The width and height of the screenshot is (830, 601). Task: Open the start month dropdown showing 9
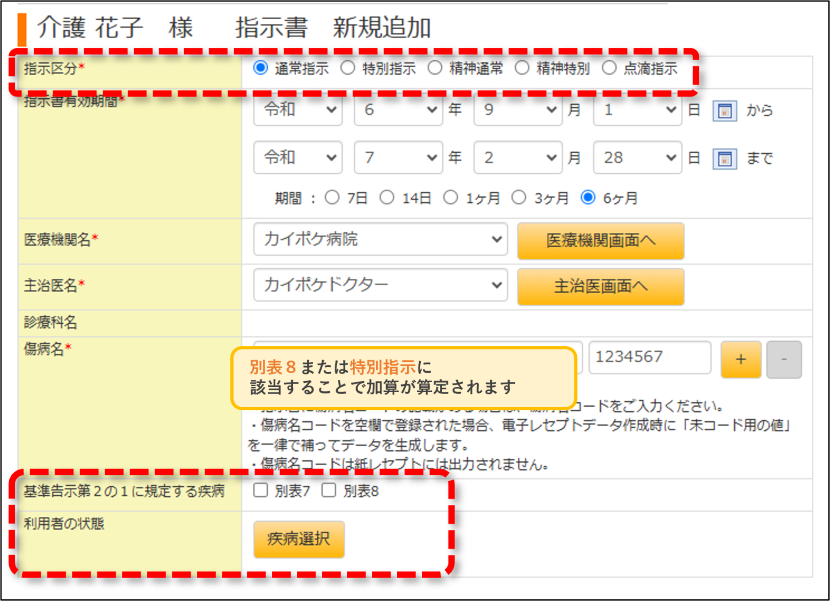tap(518, 110)
